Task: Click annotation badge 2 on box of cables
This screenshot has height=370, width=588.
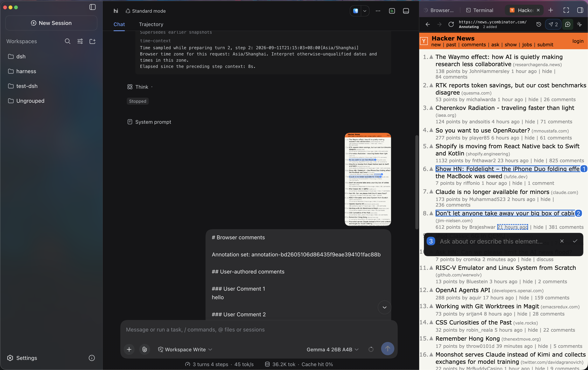Action: point(578,213)
